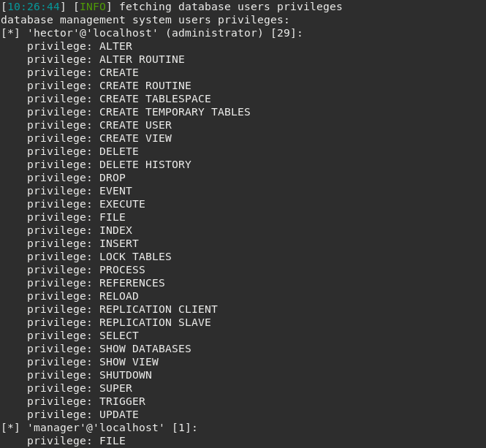486x448 pixels.
Task: Click the TRIGGER privilege text
Action: 122,401
